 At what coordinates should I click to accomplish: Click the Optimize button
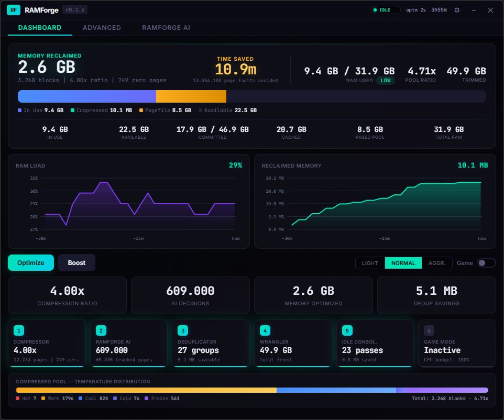pyautogui.click(x=31, y=262)
